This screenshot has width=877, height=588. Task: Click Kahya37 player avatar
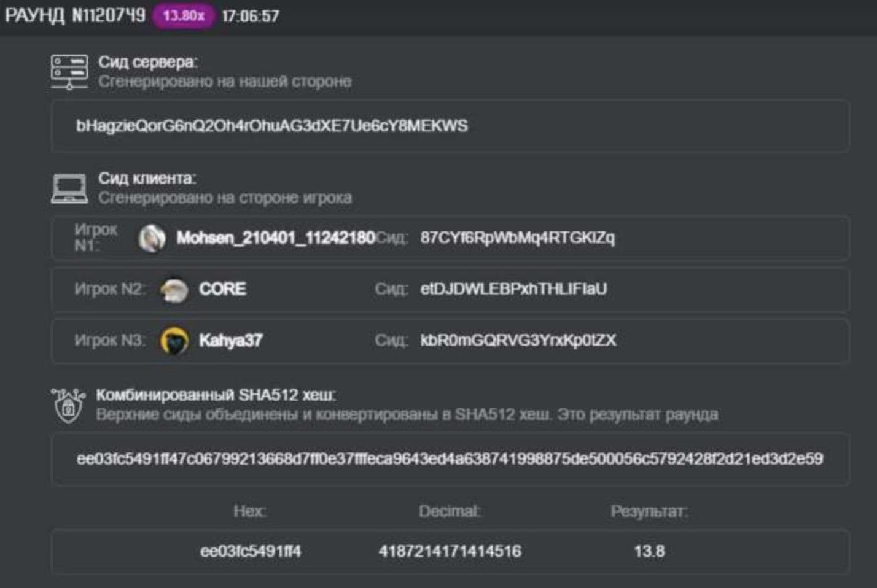click(174, 341)
